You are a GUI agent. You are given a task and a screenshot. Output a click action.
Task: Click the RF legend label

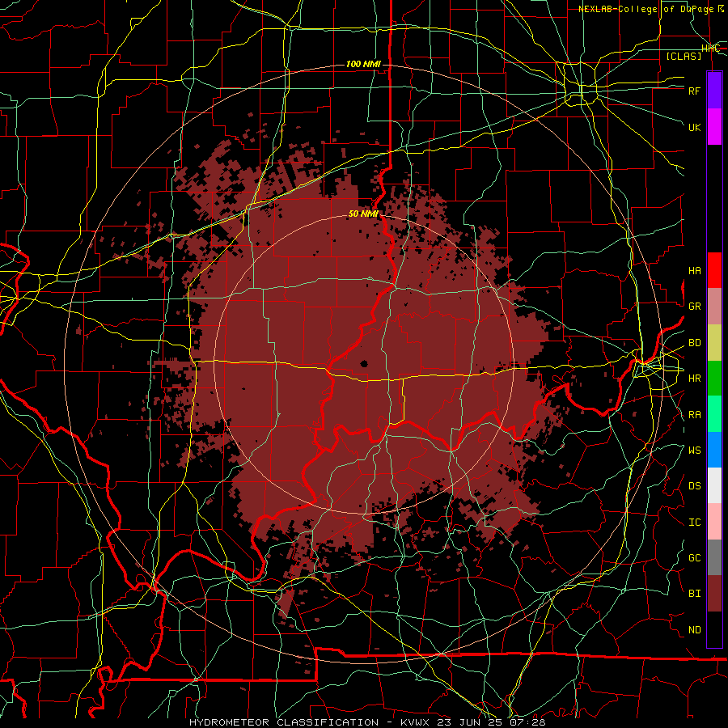[695, 91]
